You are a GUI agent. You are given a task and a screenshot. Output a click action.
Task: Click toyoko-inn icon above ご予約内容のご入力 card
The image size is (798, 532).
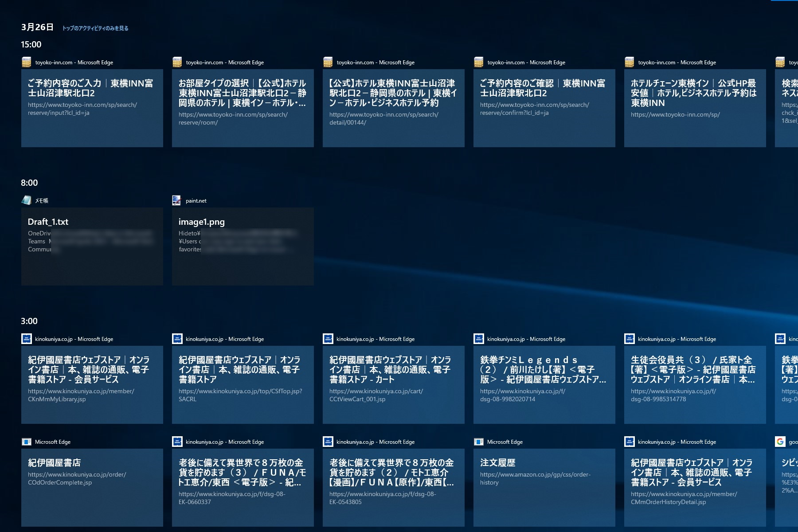[x=27, y=63]
